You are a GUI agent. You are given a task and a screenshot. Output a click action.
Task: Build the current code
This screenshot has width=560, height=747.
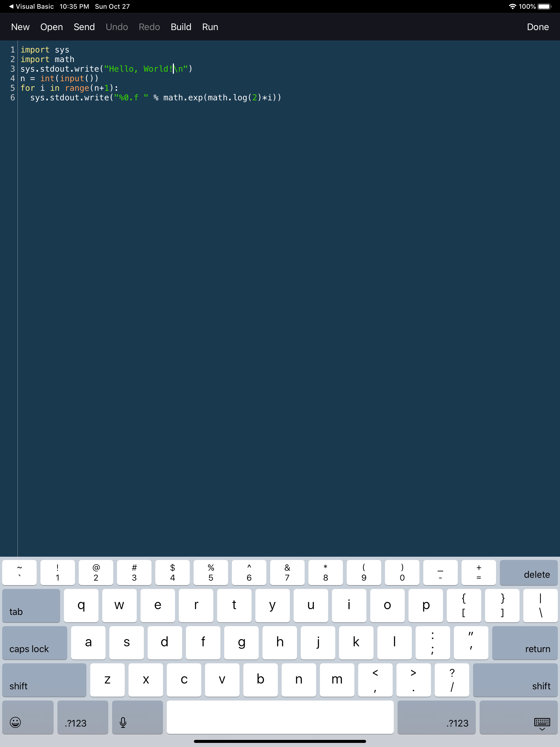coord(181,27)
